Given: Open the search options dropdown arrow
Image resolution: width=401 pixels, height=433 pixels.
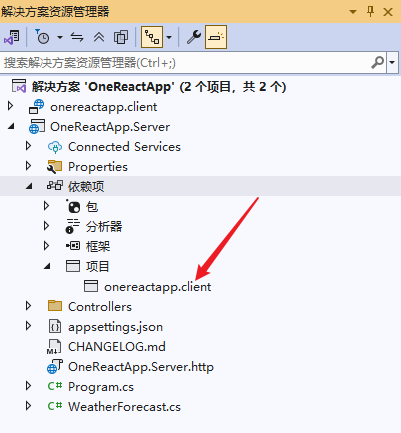Looking at the screenshot, I should 392,62.
